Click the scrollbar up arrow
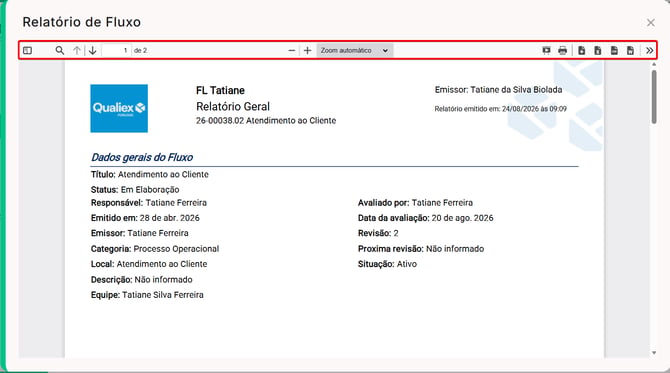670x373 pixels. (x=654, y=65)
